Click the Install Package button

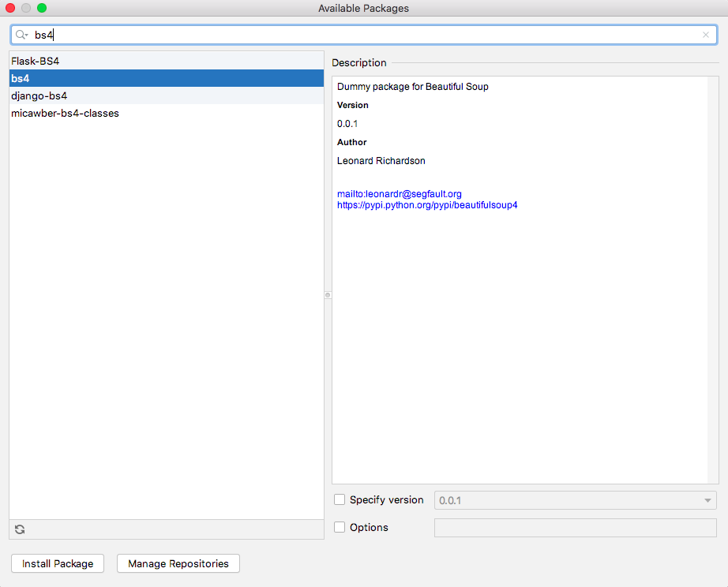point(58,563)
